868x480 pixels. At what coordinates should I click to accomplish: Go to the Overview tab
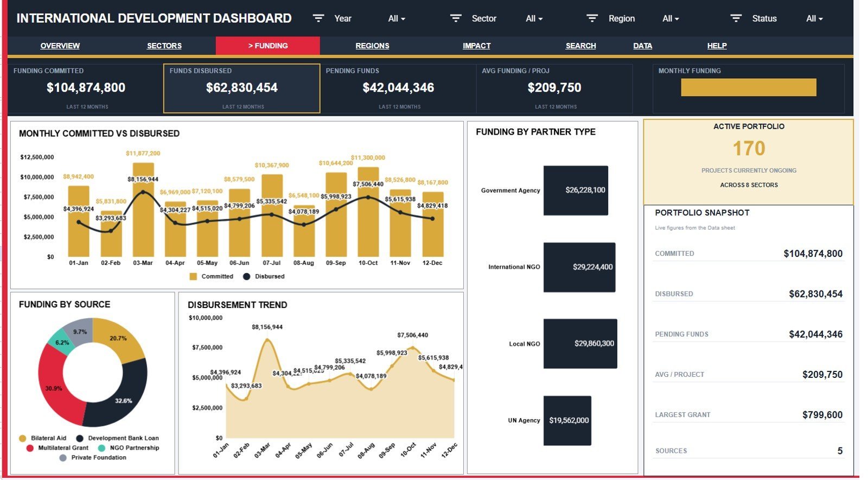click(60, 46)
